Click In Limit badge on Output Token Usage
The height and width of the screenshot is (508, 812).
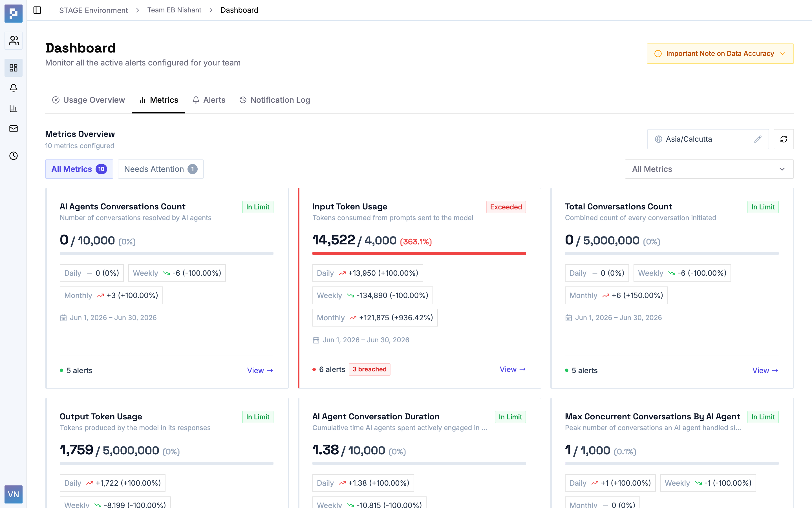258,417
